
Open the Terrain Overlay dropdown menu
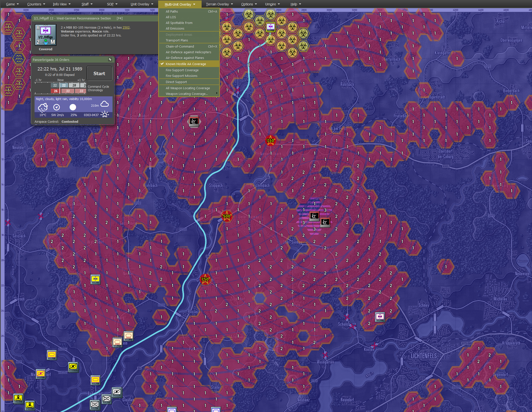click(x=219, y=4)
